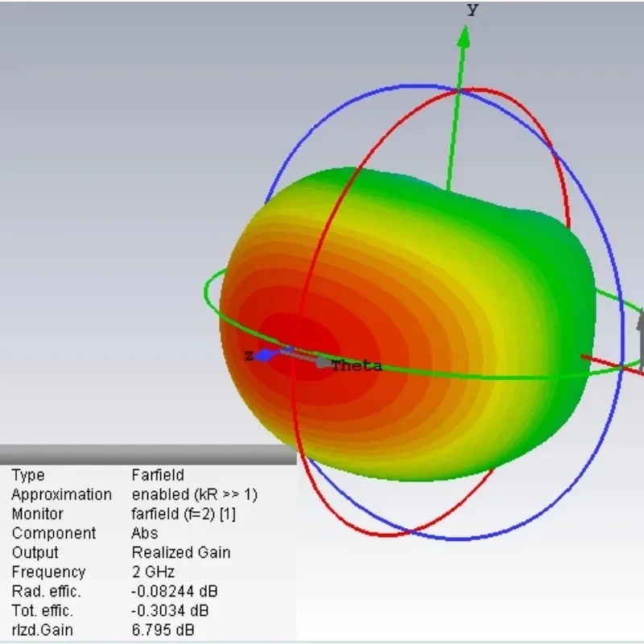Click the 'Frequency' label
The image size is (644, 644).
[x=48, y=572]
